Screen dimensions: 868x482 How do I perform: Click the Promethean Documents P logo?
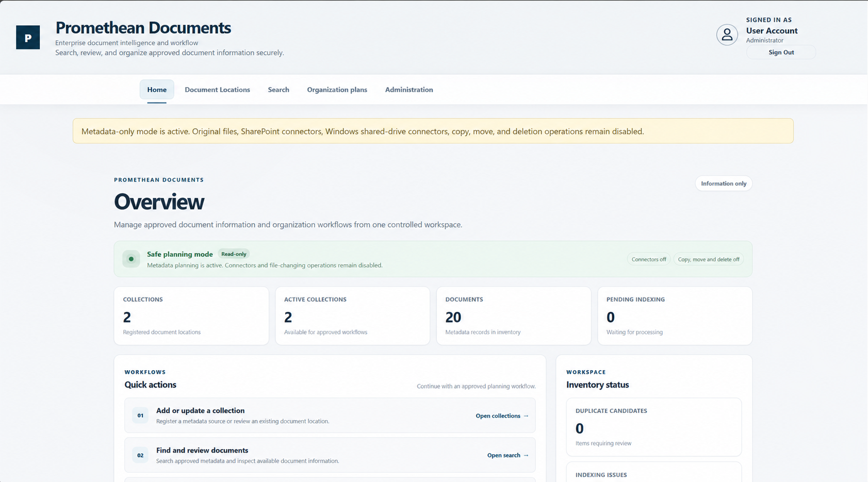click(x=28, y=37)
